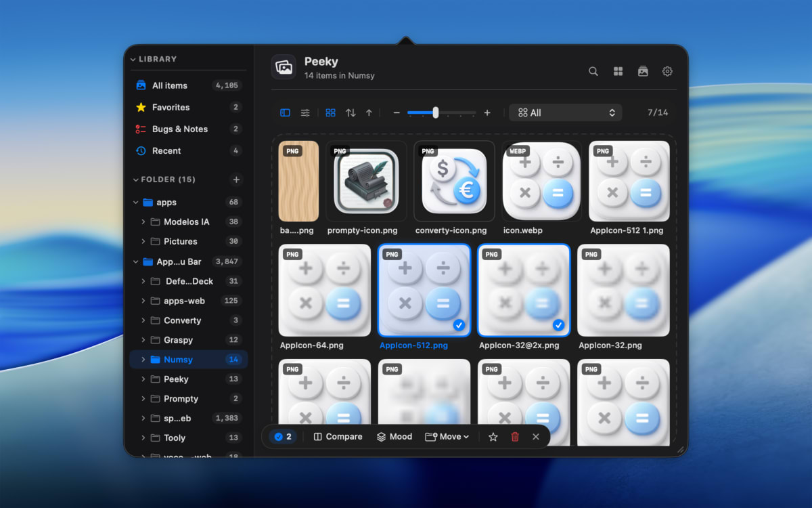
Task: Select the sp...eb folder
Action: coord(189,419)
